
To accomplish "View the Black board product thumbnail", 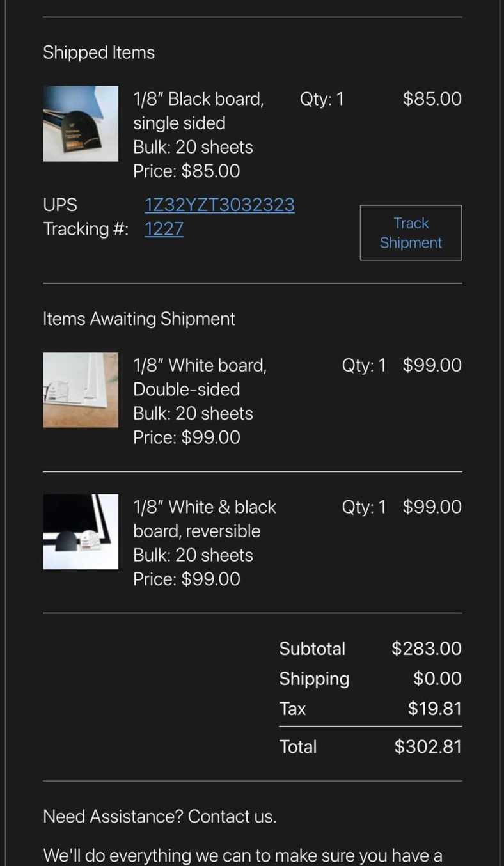I will click(x=81, y=123).
